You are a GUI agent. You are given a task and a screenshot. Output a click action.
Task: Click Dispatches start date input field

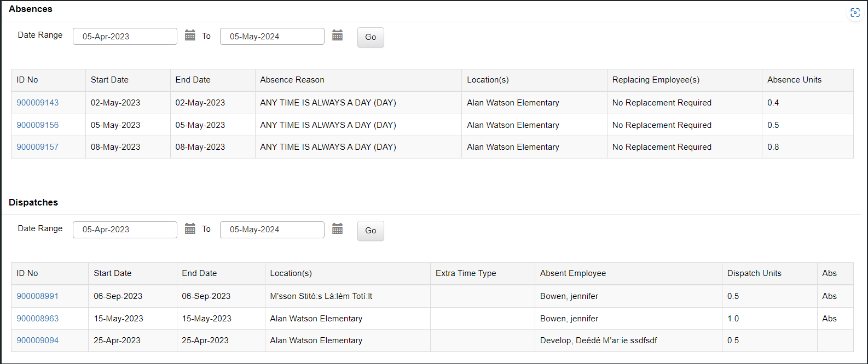pos(125,230)
